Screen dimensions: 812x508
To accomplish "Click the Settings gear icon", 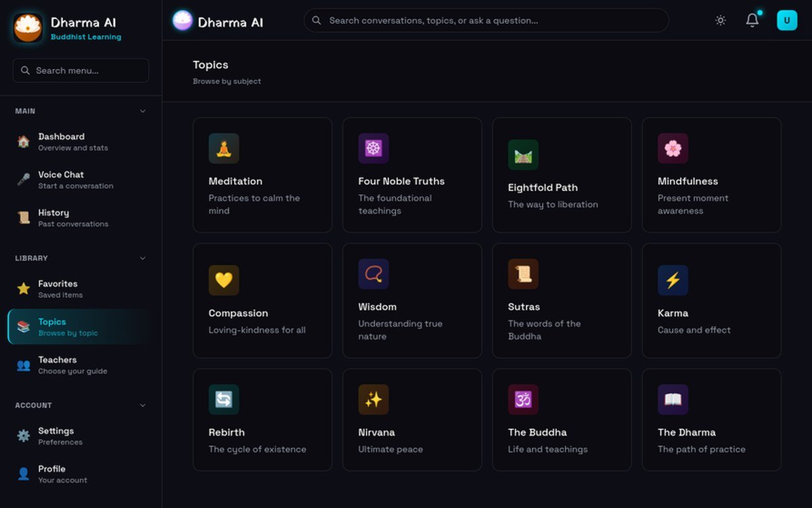I will 24,436.
